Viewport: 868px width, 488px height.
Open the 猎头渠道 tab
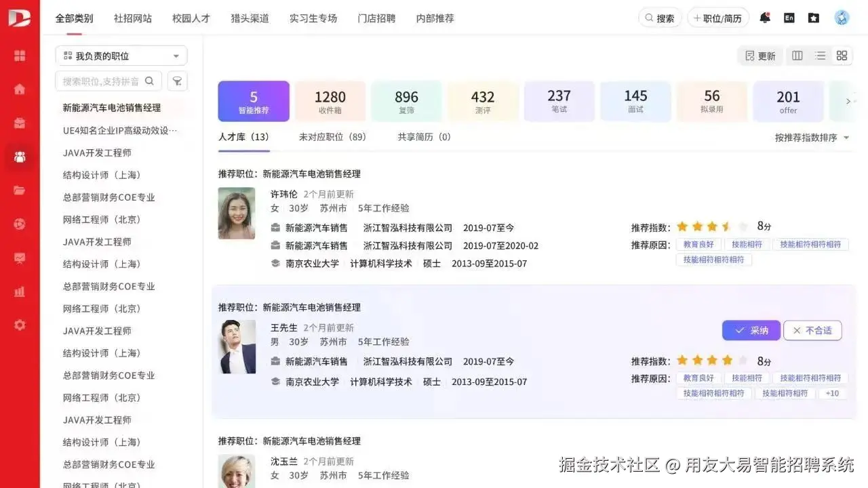(250, 18)
